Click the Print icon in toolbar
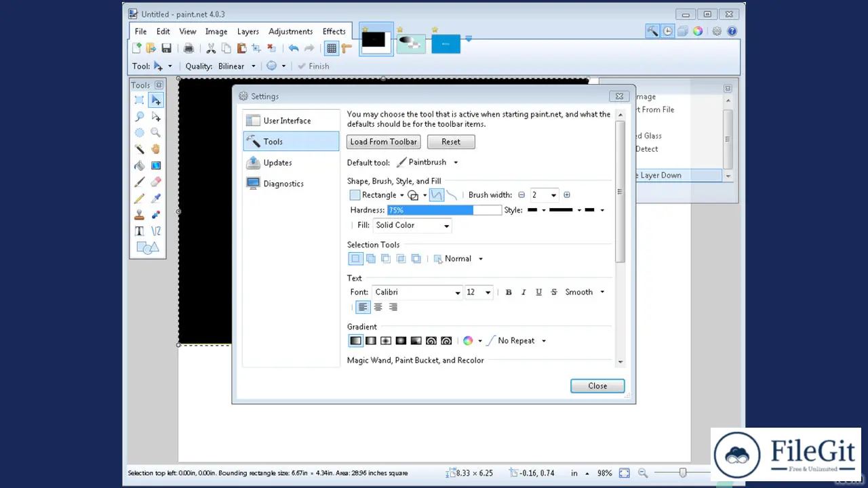The height and width of the screenshot is (488, 868). tap(189, 48)
